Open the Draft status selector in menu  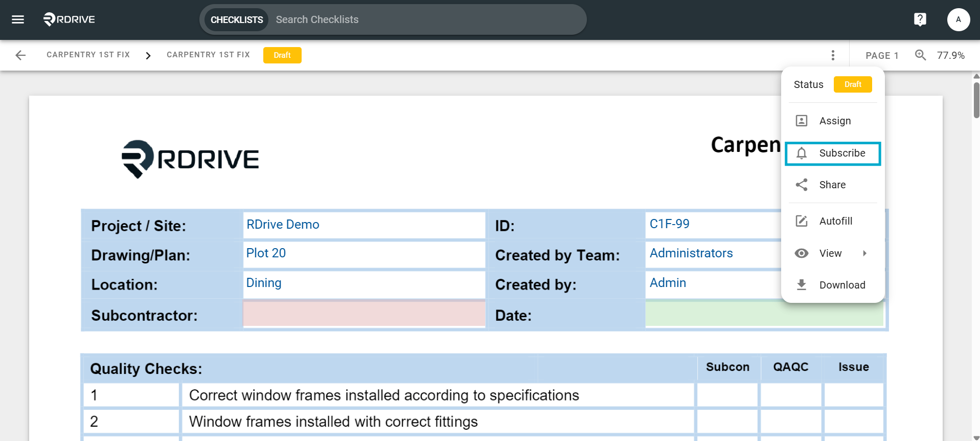pyautogui.click(x=853, y=84)
